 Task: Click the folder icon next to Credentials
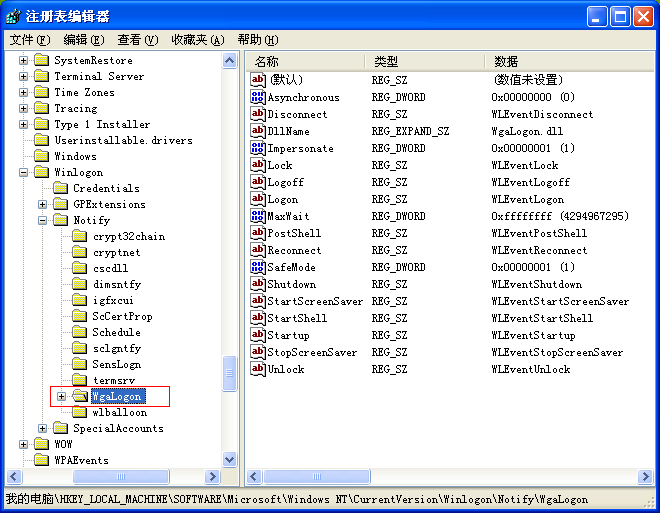61,188
